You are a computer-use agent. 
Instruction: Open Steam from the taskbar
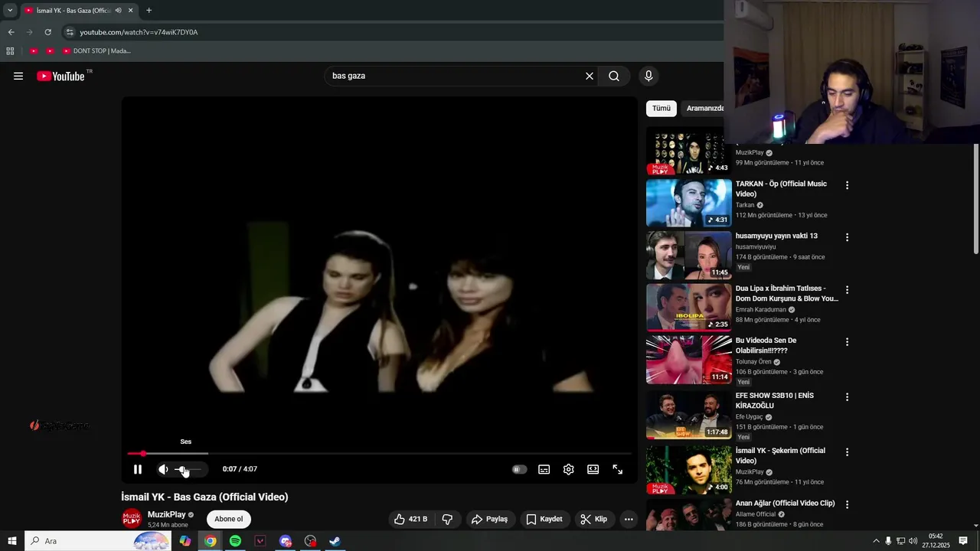(335, 541)
